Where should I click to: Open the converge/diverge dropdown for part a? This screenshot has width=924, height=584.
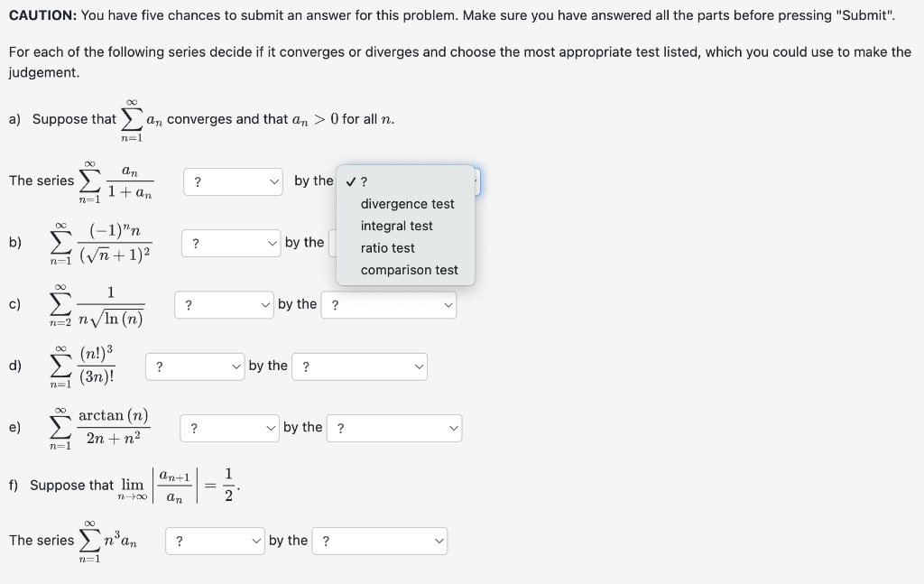[x=233, y=181]
